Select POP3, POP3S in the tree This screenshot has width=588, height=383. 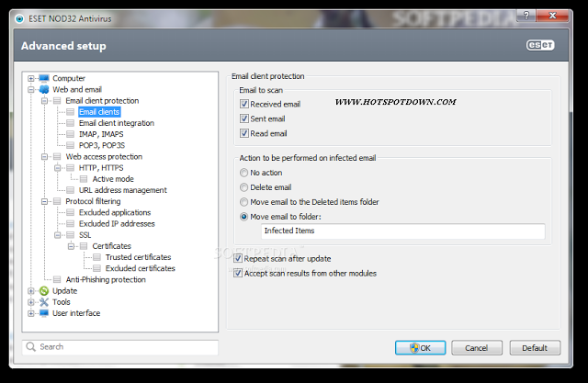pos(102,145)
